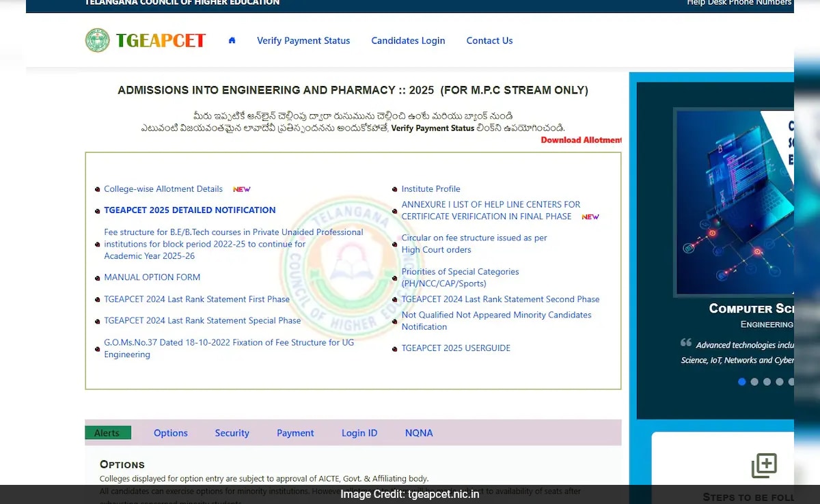Screen dimensions: 820x504
Task: Select the third carousel dot
Action: (x=767, y=382)
